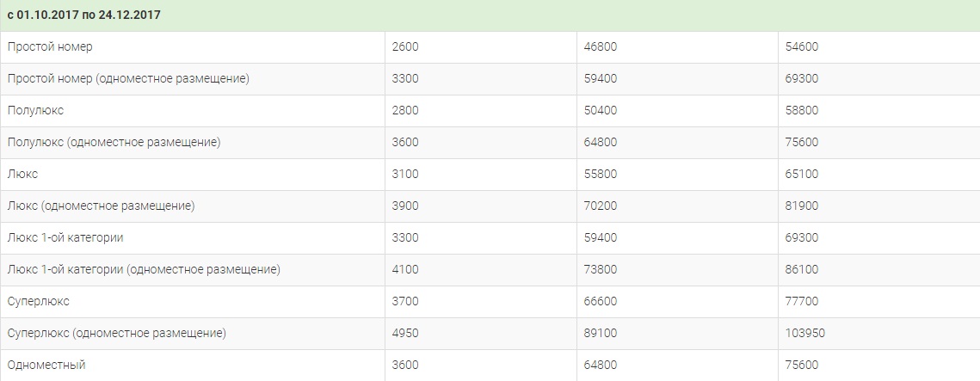Click price 4100 in the table
The image size is (980, 381).
(405, 270)
